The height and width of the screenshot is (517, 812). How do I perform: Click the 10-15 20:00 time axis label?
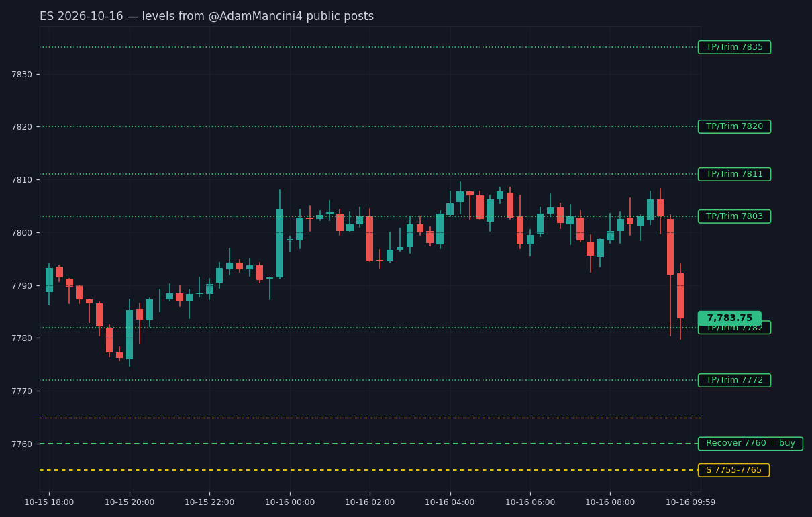click(x=130, y=502)
